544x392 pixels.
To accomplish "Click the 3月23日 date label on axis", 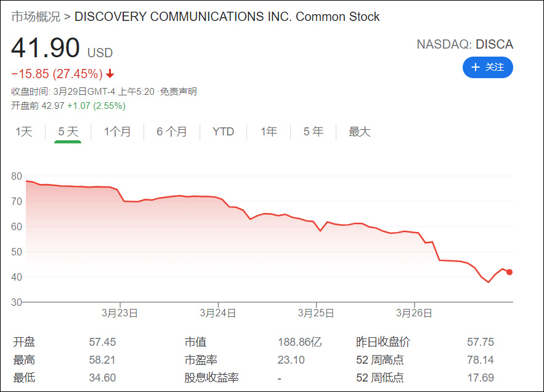I will [120, 313].
